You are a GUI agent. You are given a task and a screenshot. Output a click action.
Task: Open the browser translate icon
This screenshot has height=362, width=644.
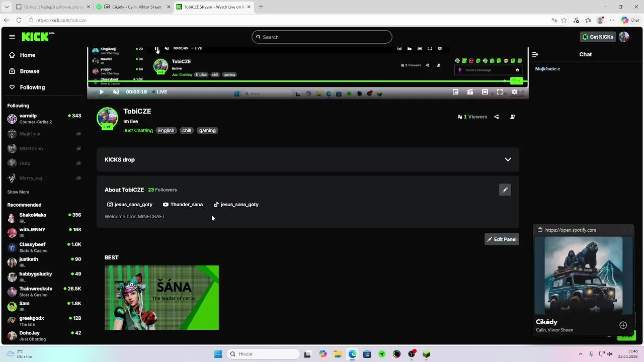pos(554,20)
